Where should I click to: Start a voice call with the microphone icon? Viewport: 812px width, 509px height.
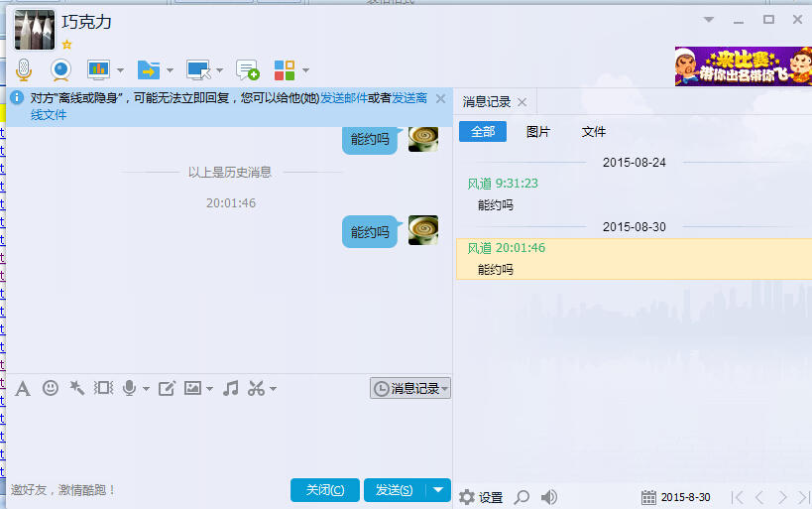click(24, 69)
